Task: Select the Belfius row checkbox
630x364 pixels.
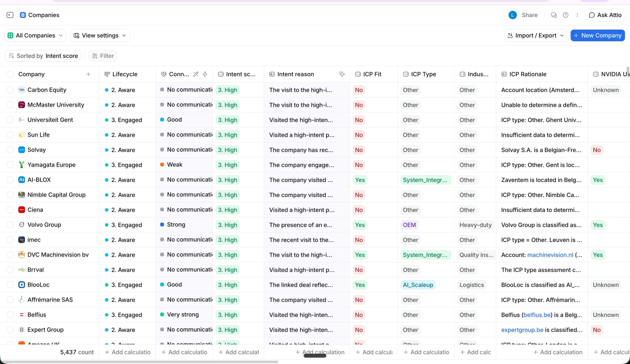Action: tap(10, 315)
